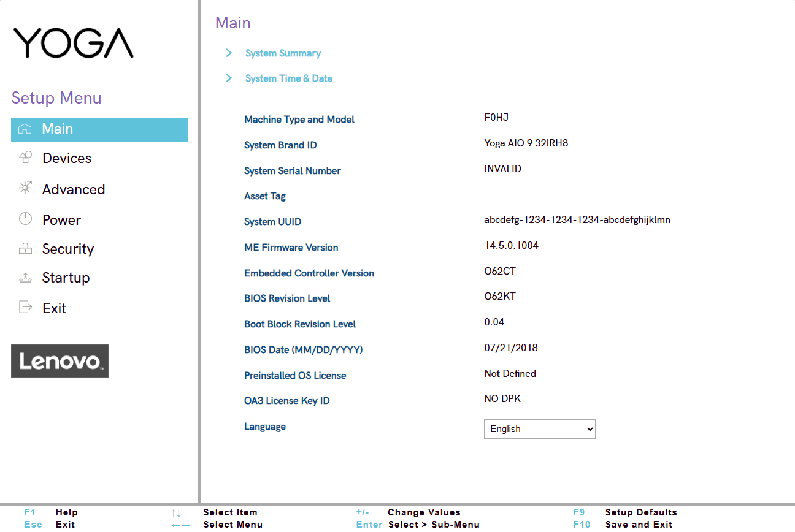Click the up-down arrows Select Item hint
The height and width of the screenshot is (532, 795).
[214, 512]
